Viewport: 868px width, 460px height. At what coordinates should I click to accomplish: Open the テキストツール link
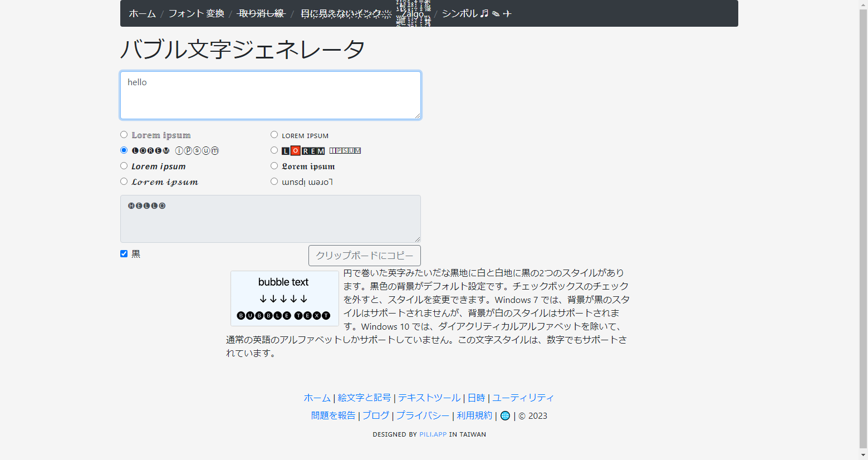(429, 397)
